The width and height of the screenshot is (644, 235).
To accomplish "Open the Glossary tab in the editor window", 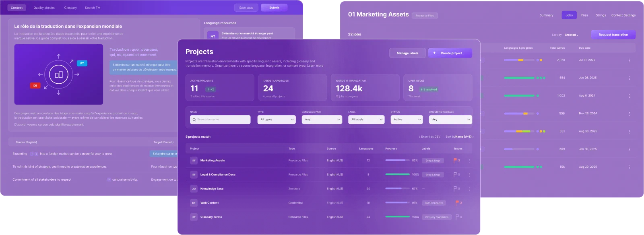I will (x=70, y=8).
